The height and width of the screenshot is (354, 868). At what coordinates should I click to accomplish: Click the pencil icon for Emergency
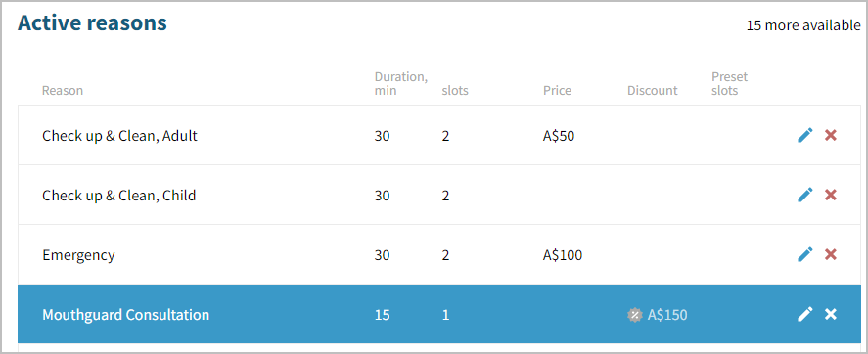pyautogui.click(x=805, y=254)
